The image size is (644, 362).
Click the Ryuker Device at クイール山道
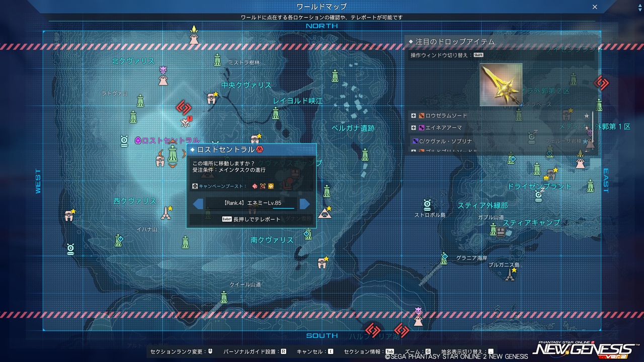tap(224, 297)
